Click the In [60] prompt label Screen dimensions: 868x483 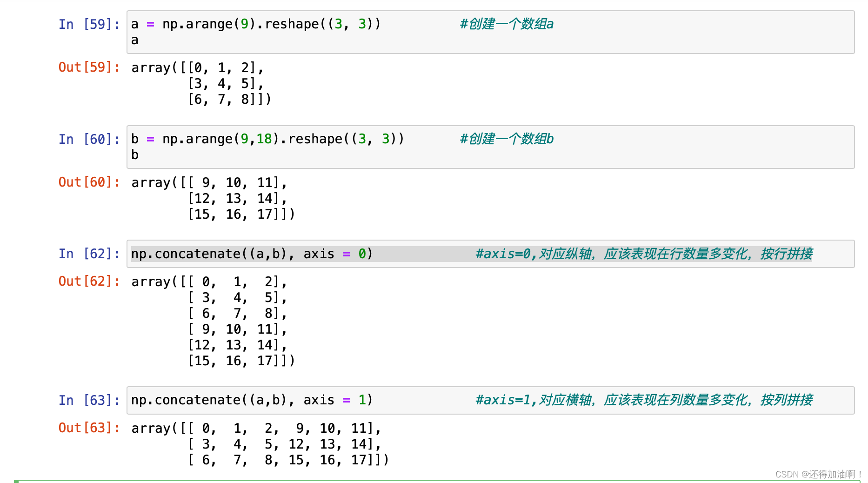88,139
